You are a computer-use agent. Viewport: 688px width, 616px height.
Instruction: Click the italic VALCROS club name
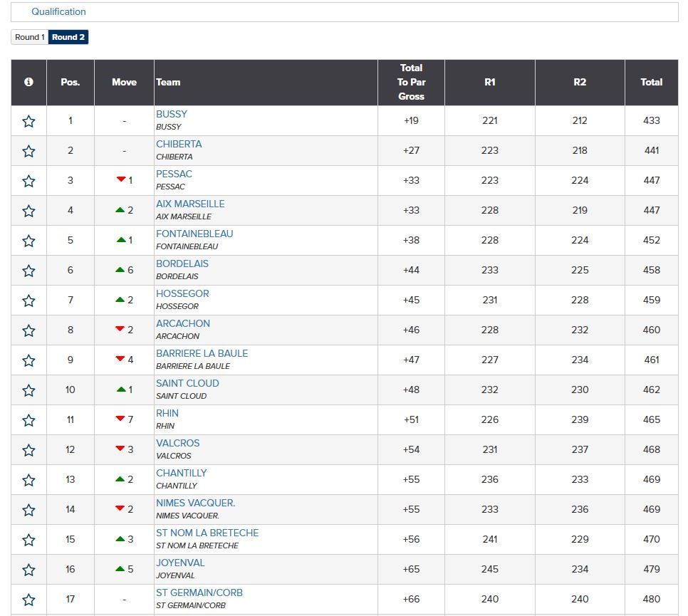pos(174,456)
